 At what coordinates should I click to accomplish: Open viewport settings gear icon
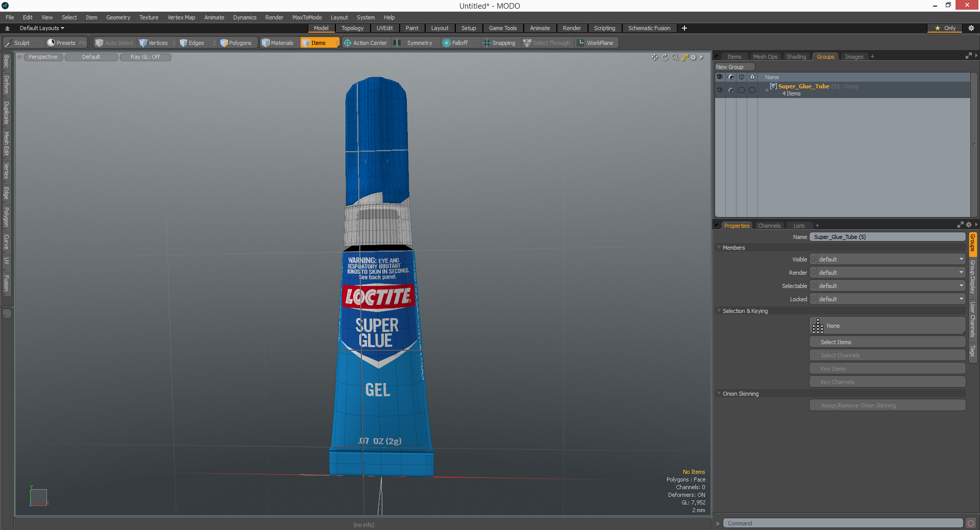(694, 57)
